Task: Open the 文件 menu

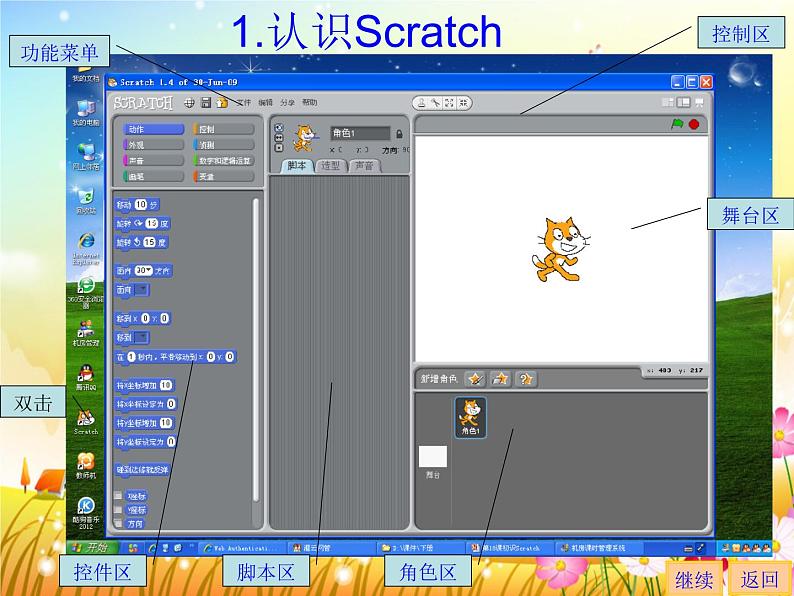Action: [244, 102]
